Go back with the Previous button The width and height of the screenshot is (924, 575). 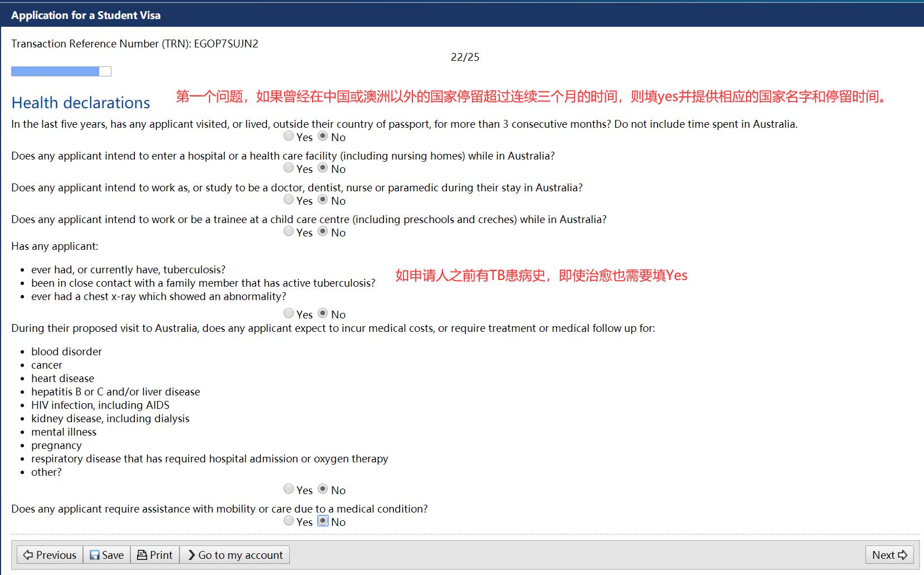pos(50,555)
